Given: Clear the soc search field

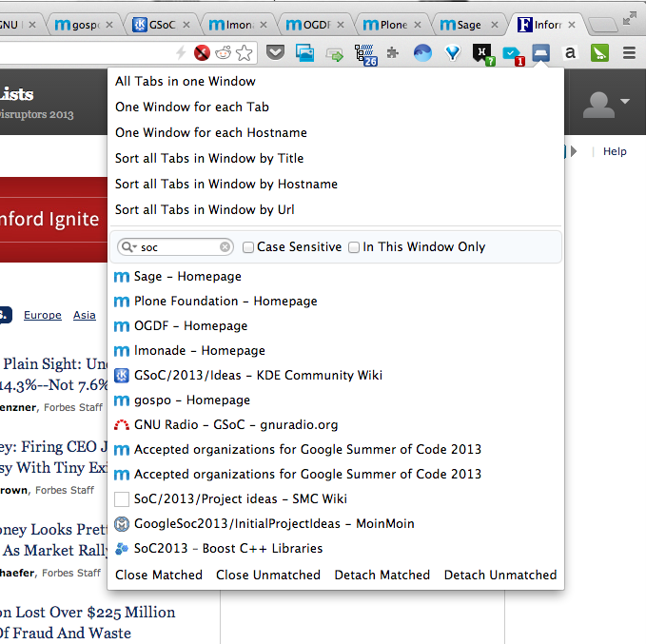Looking at the screenshot, I should pos(225,247).
